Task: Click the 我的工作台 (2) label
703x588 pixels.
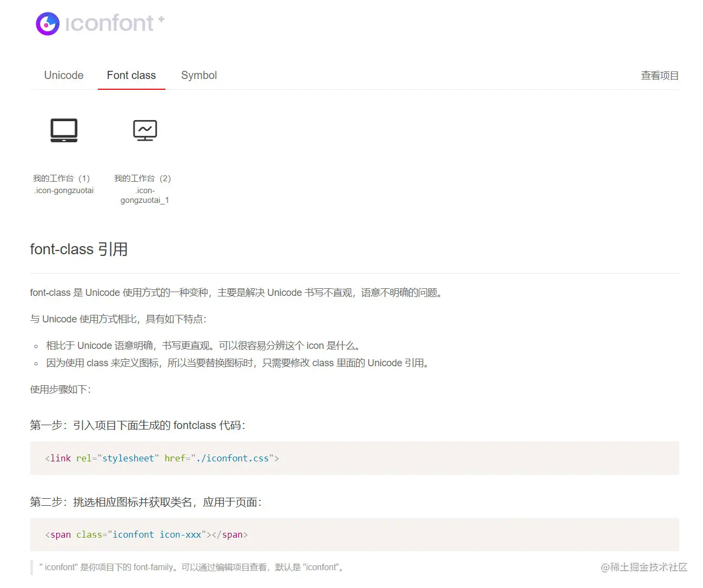Action: pyautogui.click(x=143, y=178)
